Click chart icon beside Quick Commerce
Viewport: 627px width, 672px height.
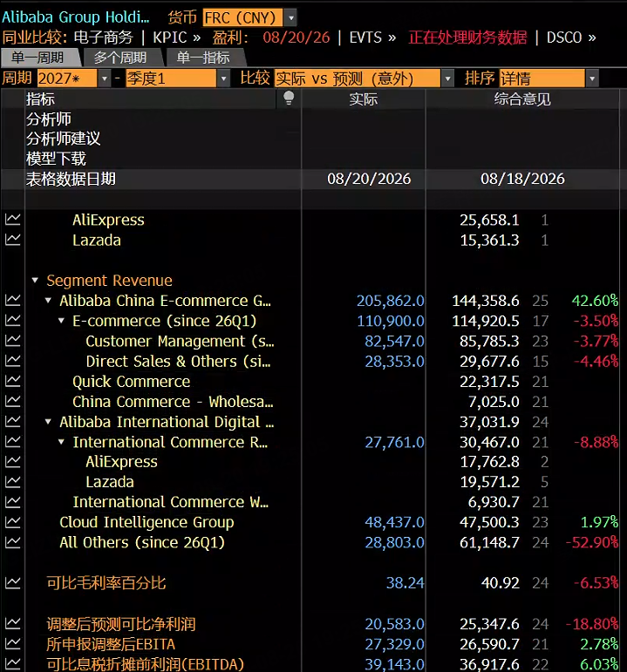pos(12,381)
